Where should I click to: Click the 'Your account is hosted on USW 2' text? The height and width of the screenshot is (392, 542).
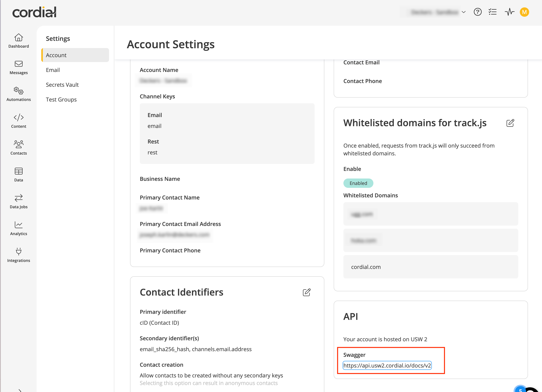[385, 339]
